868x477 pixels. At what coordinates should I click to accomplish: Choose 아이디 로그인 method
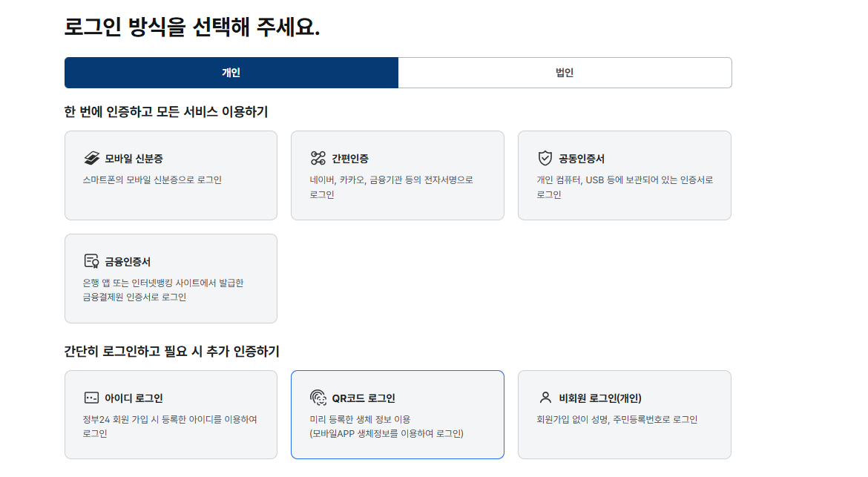(171, 415)
